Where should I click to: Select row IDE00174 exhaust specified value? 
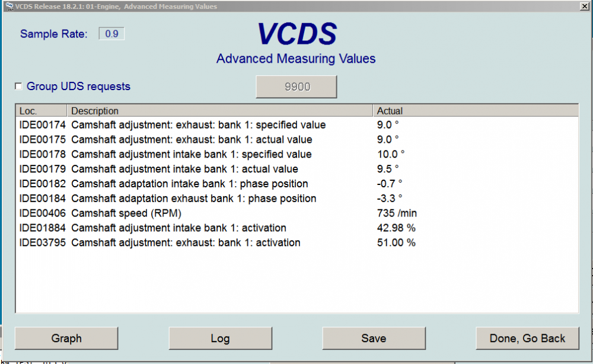196,124
